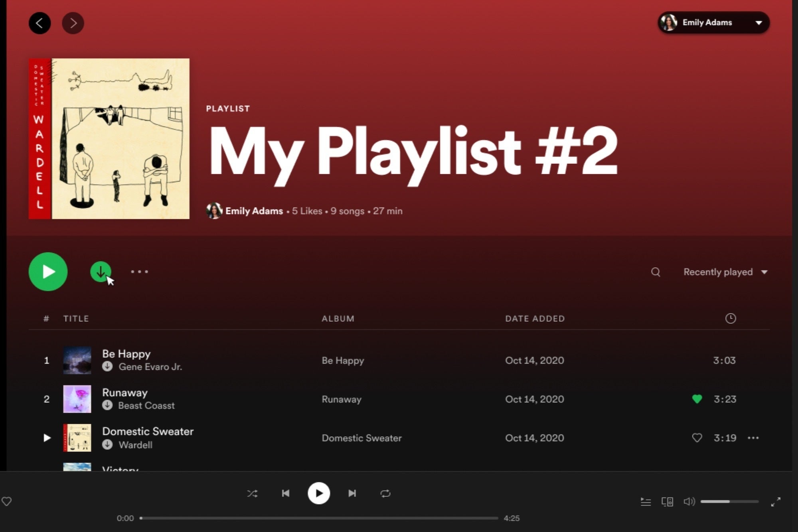Viewport: 798px width, 532px height.
Task: Click the skip previous track button
Action: pos(286,493)
